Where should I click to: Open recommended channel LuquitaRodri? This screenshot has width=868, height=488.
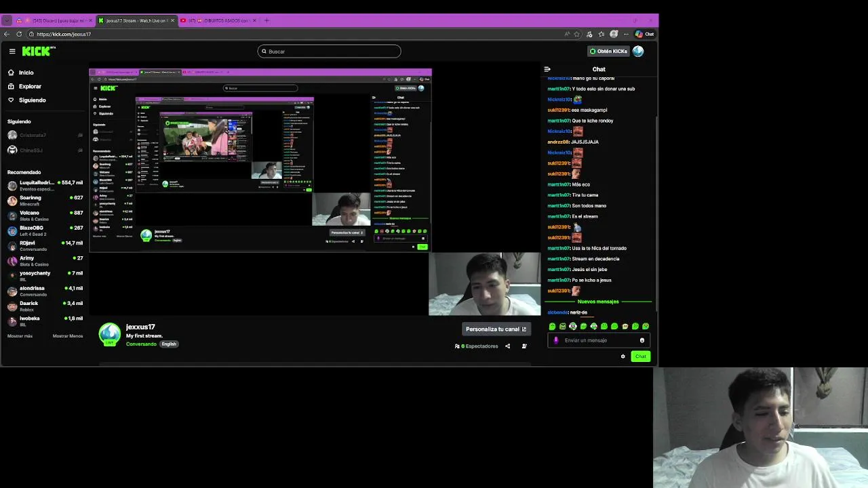click(45, 186)
